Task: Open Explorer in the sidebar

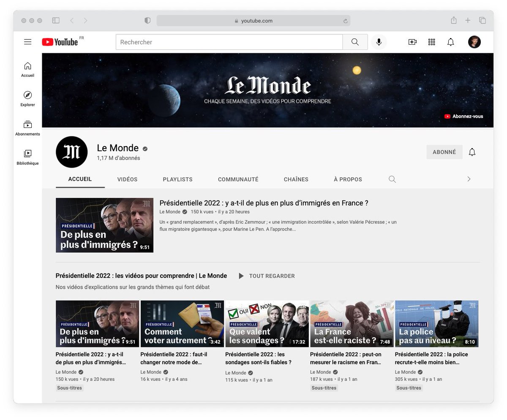Action: tap(27, 99)
